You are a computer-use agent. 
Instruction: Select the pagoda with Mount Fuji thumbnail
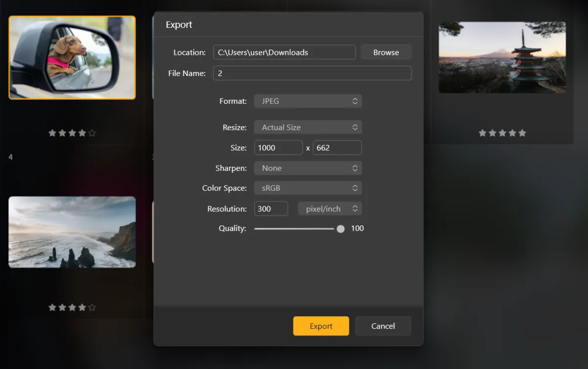[502, 57]
